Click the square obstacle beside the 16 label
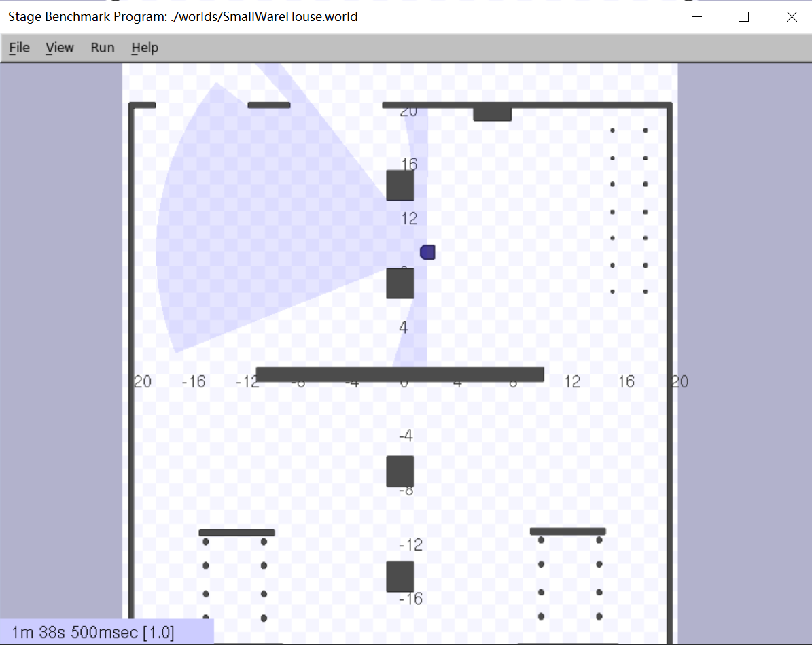812x645 pixels. click(400, 186)
